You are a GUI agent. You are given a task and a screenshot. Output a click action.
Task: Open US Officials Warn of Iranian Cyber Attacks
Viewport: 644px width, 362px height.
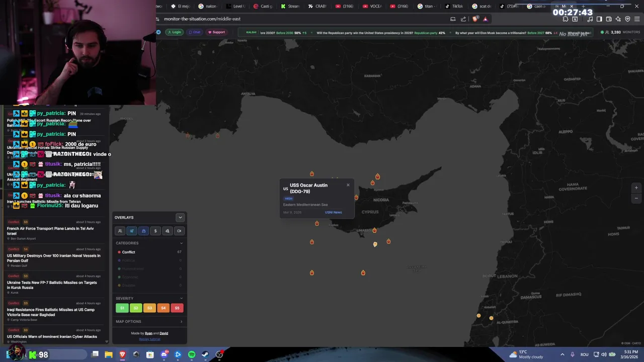[54, 335]
